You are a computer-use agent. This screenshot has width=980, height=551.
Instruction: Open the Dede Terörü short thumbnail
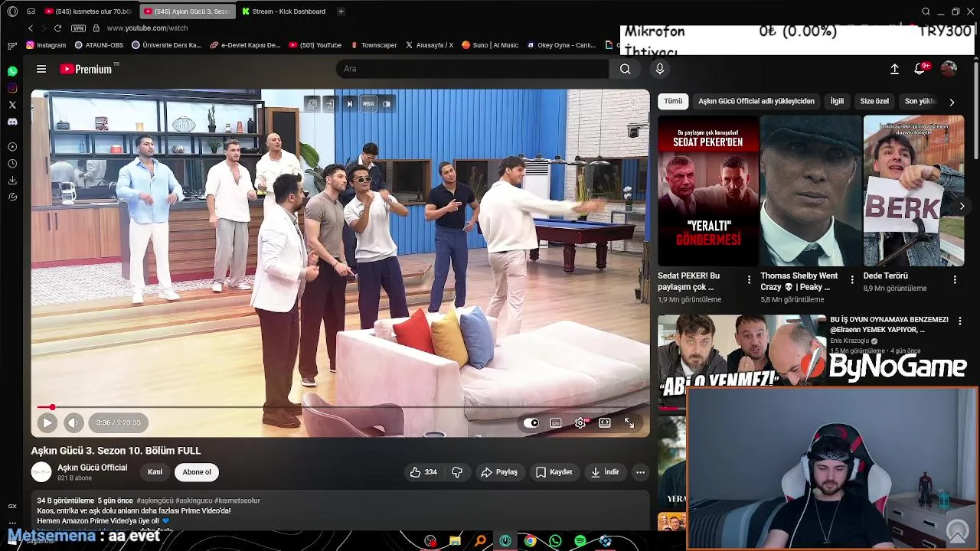tap(913, 191)
